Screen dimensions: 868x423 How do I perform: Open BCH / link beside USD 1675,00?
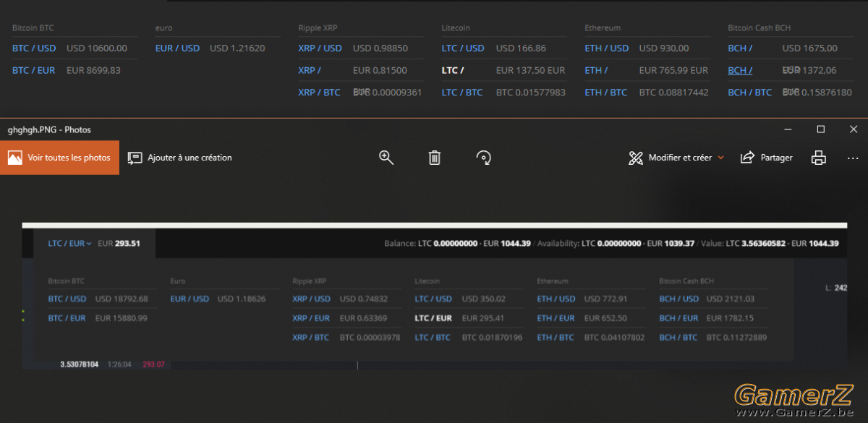click(740, 48)
